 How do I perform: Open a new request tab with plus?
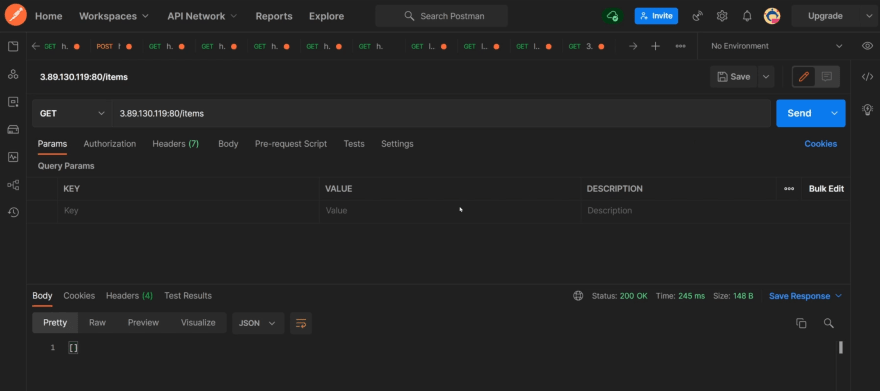[656, 46]
